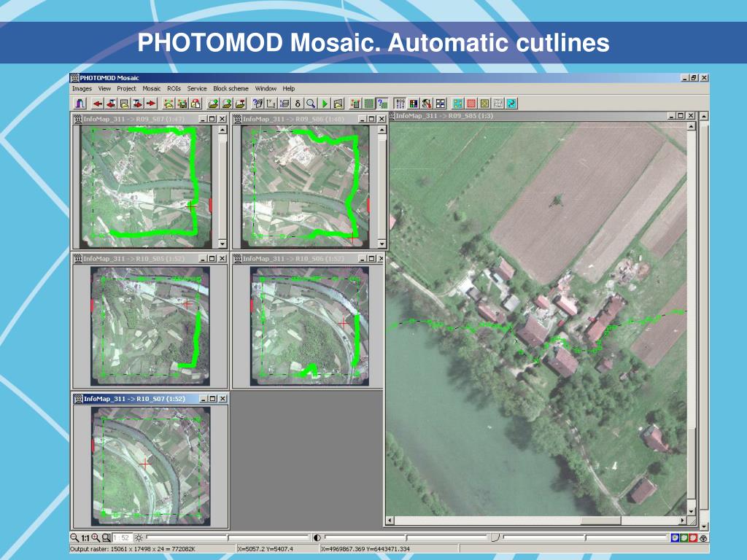This screenshot has height=560, width=747.
Task: Click the vertical sliders settings icon
Action: (400, 104)
